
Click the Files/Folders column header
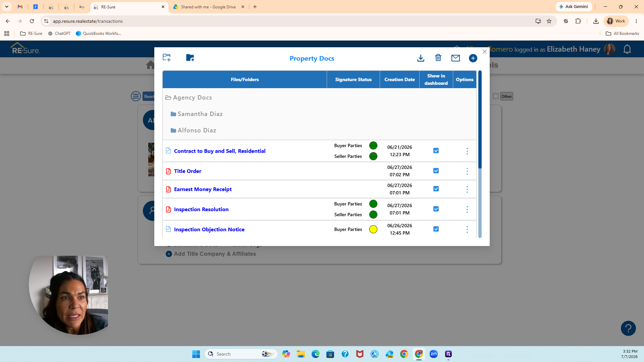pos(245,79)
